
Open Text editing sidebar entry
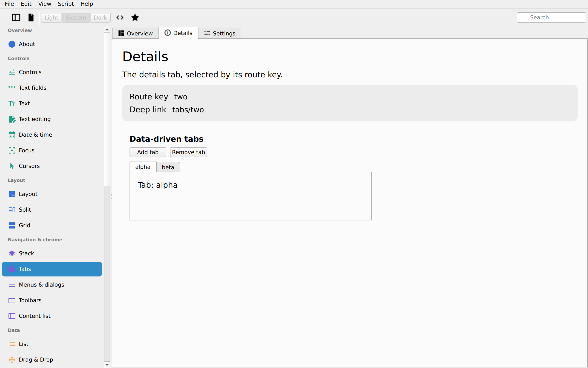52,119
